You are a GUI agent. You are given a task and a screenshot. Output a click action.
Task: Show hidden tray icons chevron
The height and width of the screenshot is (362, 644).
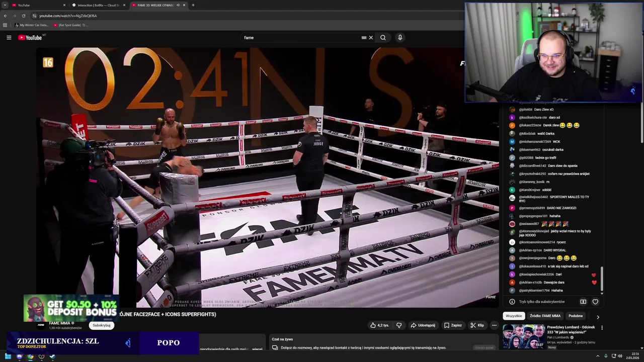pos(598,356)
